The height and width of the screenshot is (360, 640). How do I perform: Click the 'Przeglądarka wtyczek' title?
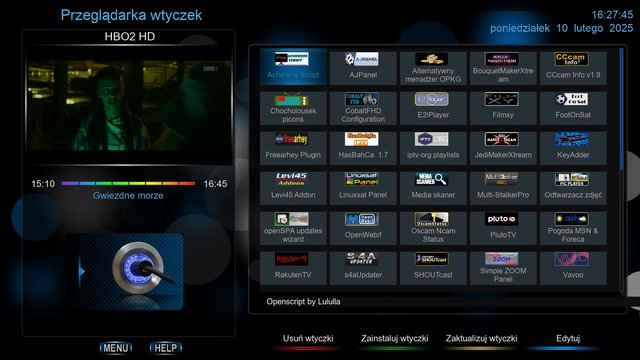coord(131,15)
